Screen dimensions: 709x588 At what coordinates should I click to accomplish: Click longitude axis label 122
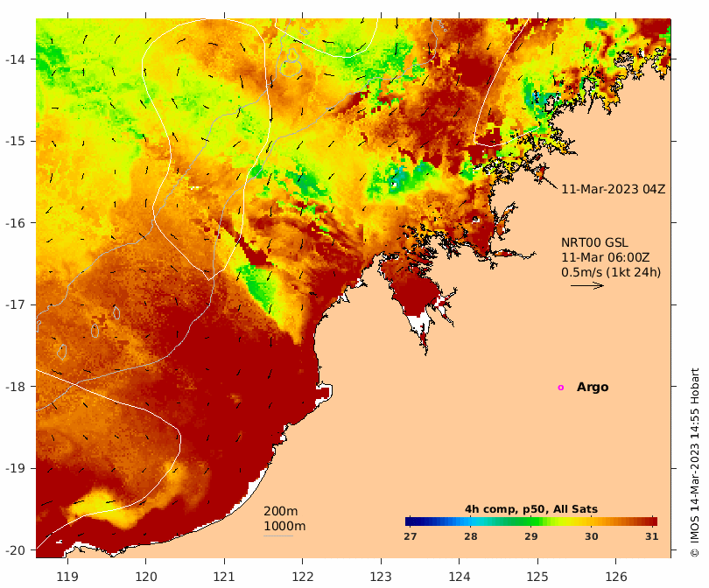(x=303, y=577)
